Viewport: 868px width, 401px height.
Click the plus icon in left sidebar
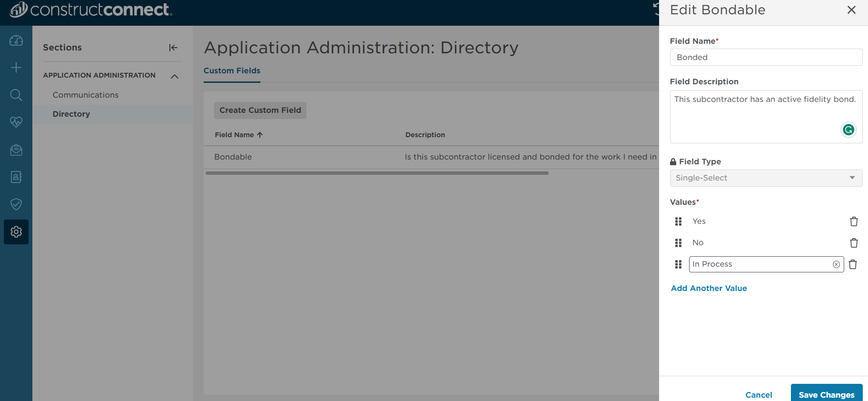click(x=16, y=68)
